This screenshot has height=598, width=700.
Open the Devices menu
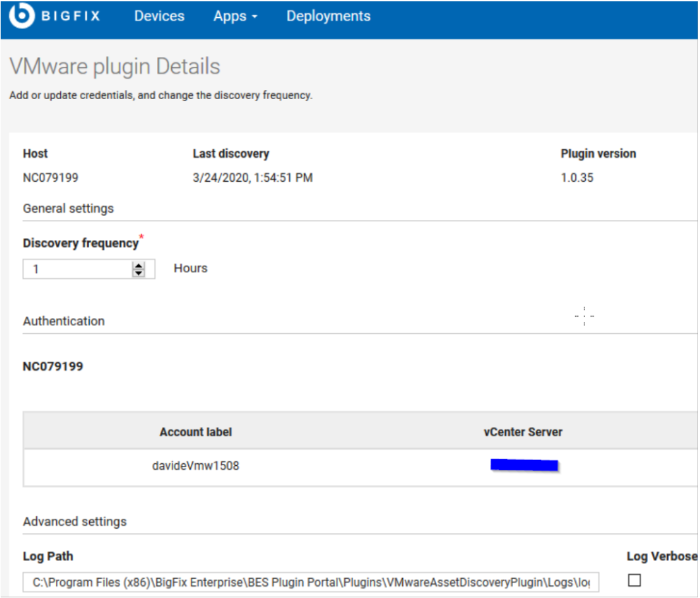(159, 16)
